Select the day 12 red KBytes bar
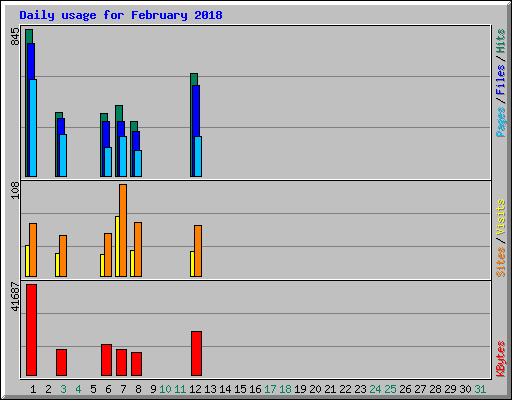 (x=196, y=354)
